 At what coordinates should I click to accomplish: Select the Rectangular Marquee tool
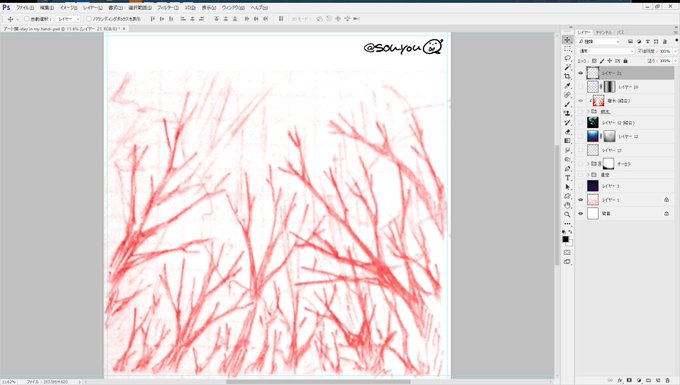coord(567,49)
